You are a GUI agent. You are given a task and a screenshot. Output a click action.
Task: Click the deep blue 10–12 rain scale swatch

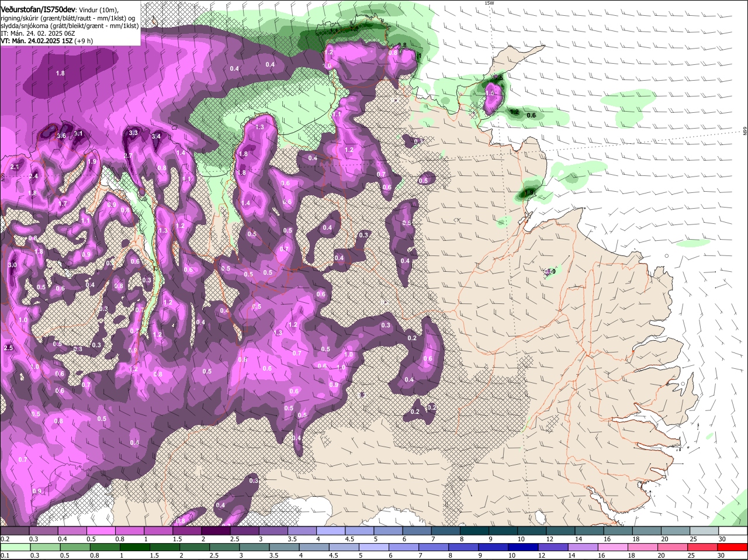(x=523, y=548)
